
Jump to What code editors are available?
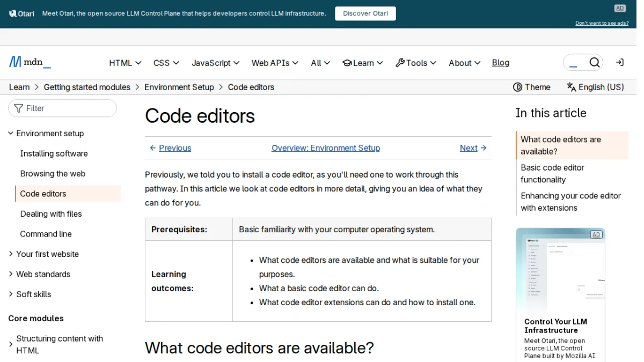tap(573, 145)
